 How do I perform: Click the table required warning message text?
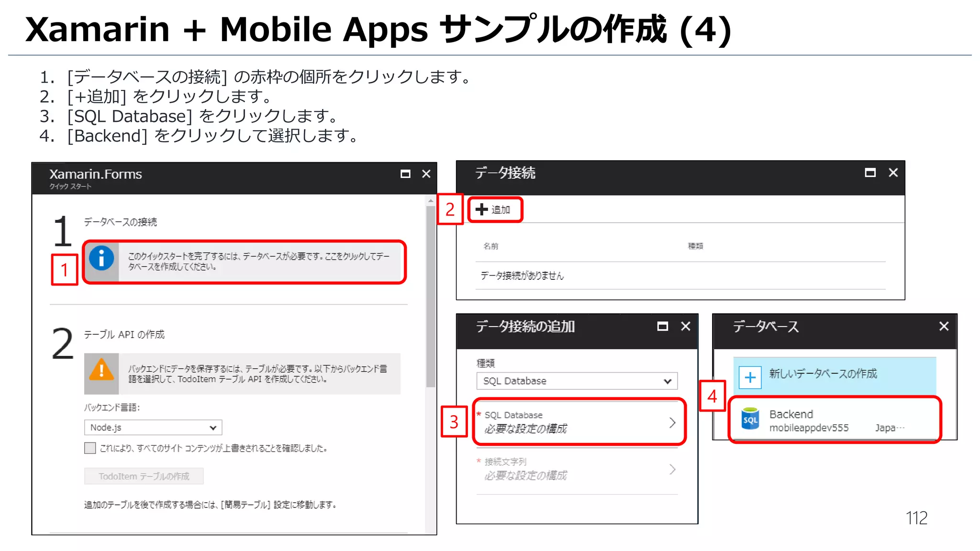pos(258,374)
